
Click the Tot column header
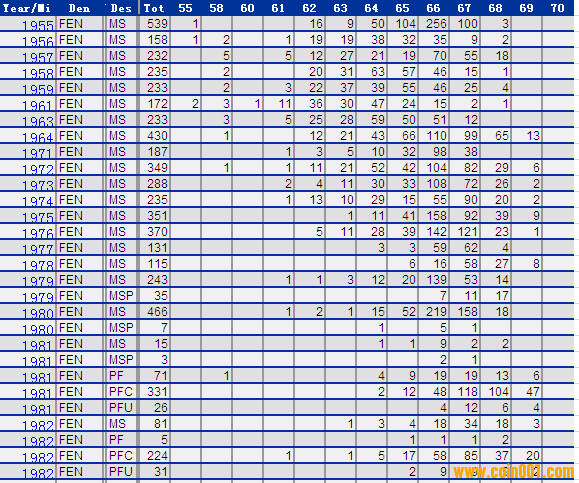tap(154, 8)
